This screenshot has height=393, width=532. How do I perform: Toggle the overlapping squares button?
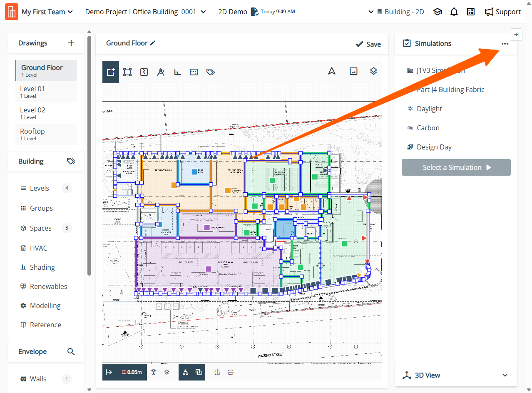click(199, 372)
